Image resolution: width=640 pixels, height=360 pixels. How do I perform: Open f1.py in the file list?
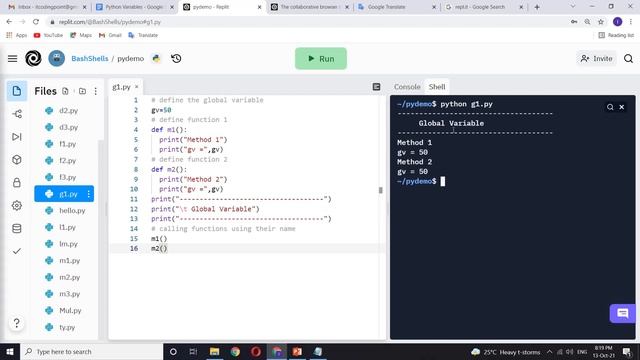[x=64, y=144]
